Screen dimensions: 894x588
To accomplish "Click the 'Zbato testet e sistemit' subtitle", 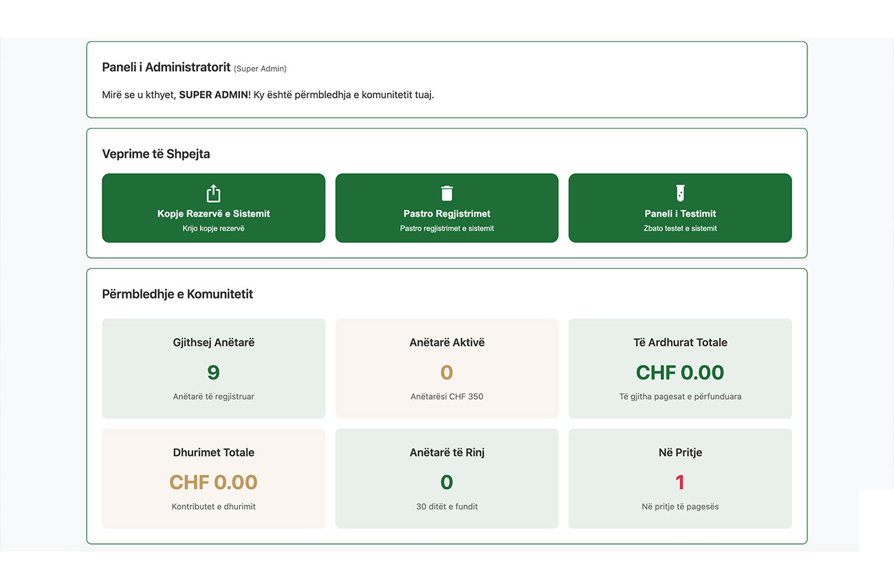I will point(679,228).
